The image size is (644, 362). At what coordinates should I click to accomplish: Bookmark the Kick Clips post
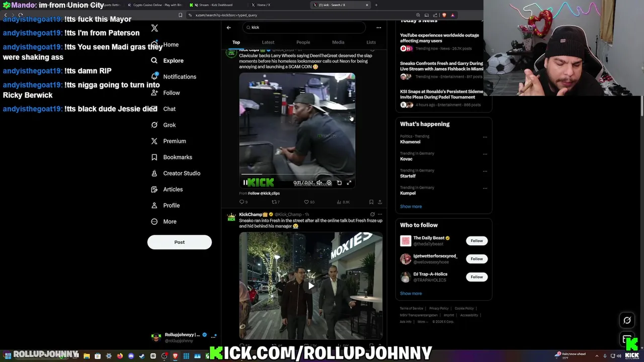click(371, 202)
